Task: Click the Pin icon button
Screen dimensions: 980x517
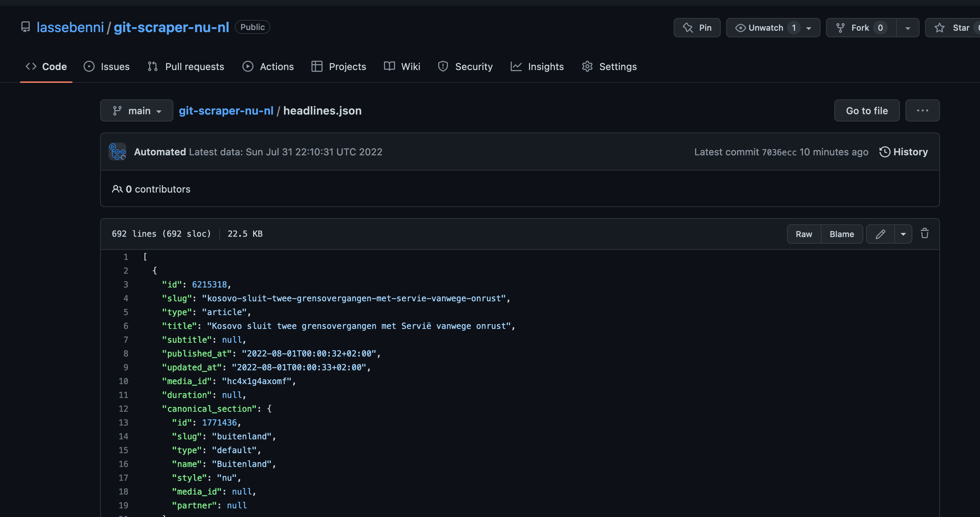Action: pos(697,27)
